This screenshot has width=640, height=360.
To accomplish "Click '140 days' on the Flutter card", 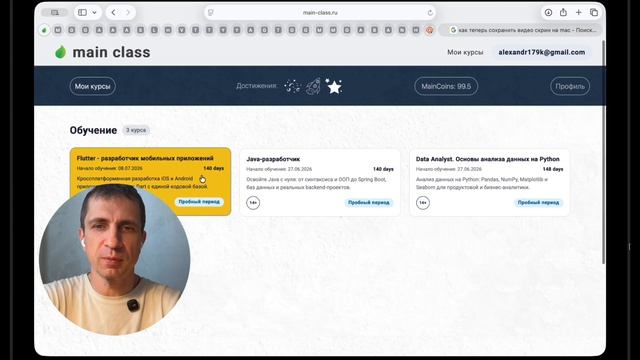I will (213, 168).
